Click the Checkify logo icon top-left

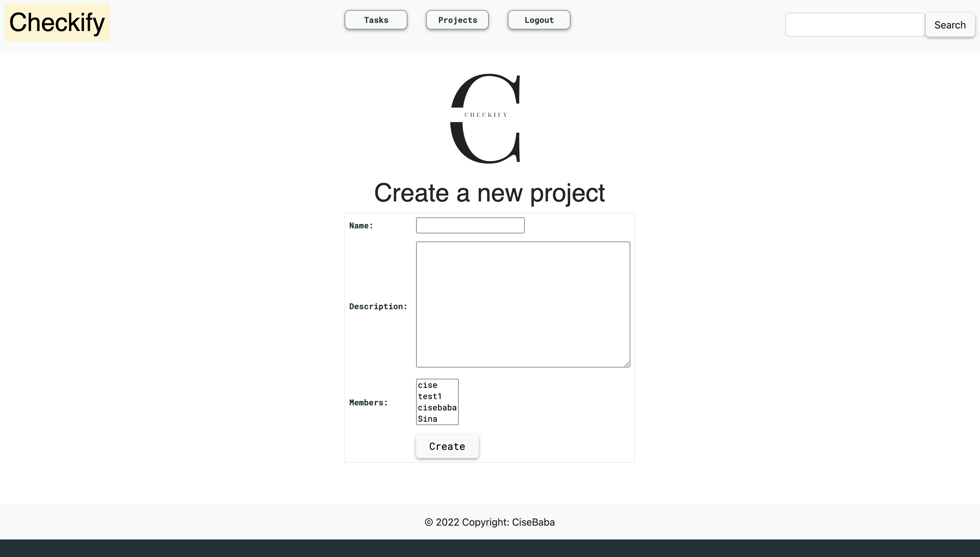[x=57, y=22]
